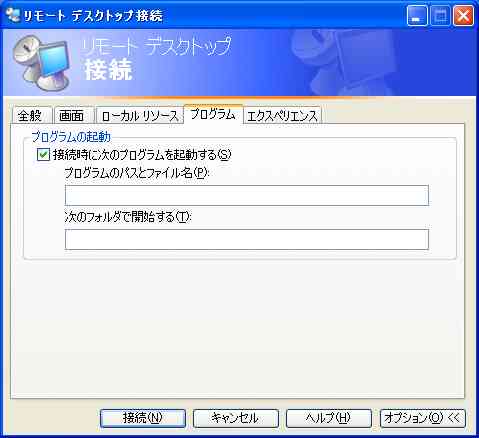Uncheck 接続時に次のプログラムを起動する checkbox

pyautogui.click(x=43, y=155)
